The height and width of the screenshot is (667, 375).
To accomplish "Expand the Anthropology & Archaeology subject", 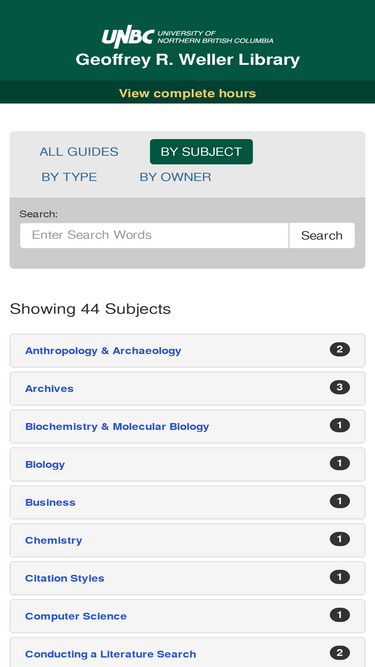I will pyautogui.click(x=188, y=351).
